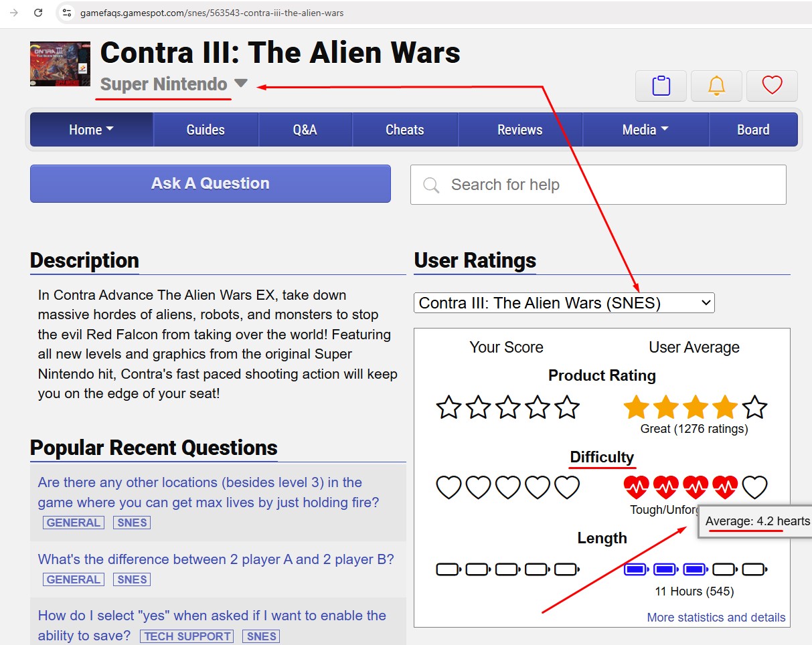812x645 pixels.
Task: Set difficulty to three hearts under Your Score
Action: click(x=507, y=488)
